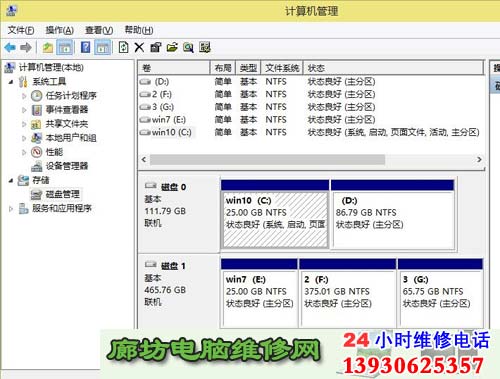Screen dimensions: 500x379
Task: Select 任务计划程序 in the tree
Action: coord(71,96)
